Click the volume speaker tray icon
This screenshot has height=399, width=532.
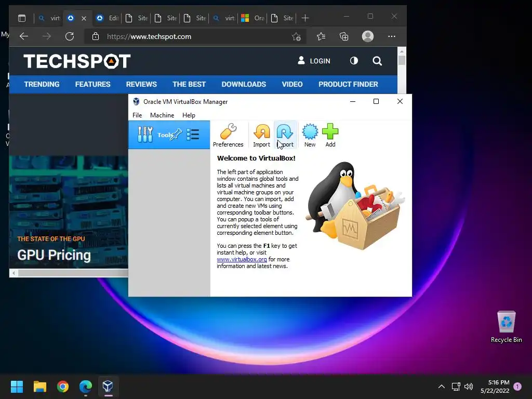[469, 387]
